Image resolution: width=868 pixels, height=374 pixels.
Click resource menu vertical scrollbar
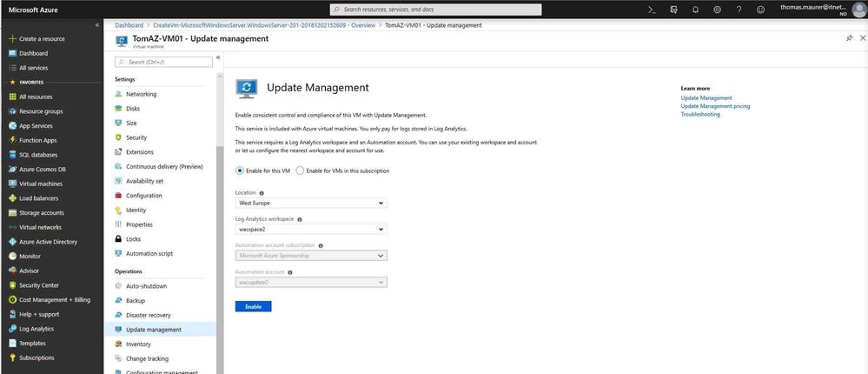pos(220,260)
